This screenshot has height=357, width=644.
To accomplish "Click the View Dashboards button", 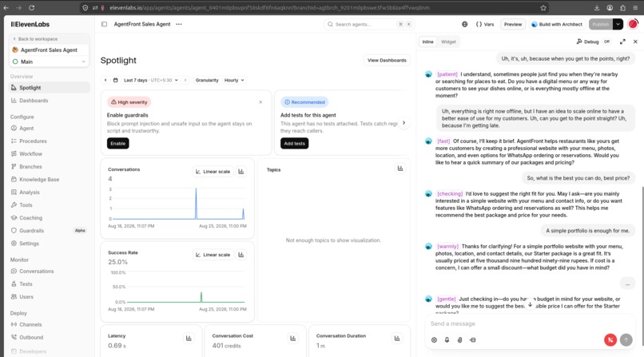I will pos(387,61).
